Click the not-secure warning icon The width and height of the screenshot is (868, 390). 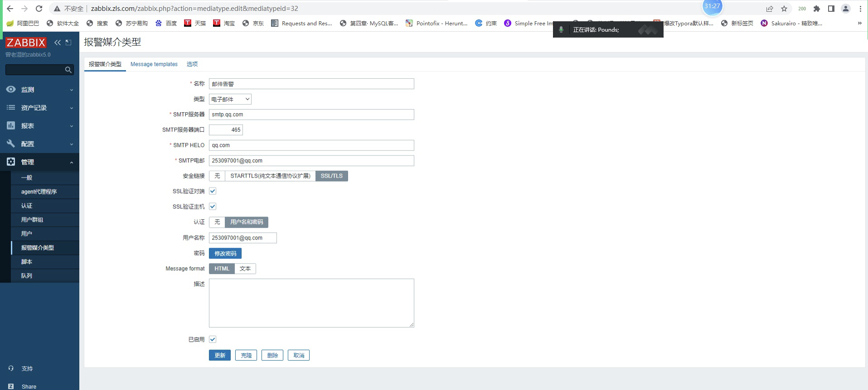pos(57,9)
